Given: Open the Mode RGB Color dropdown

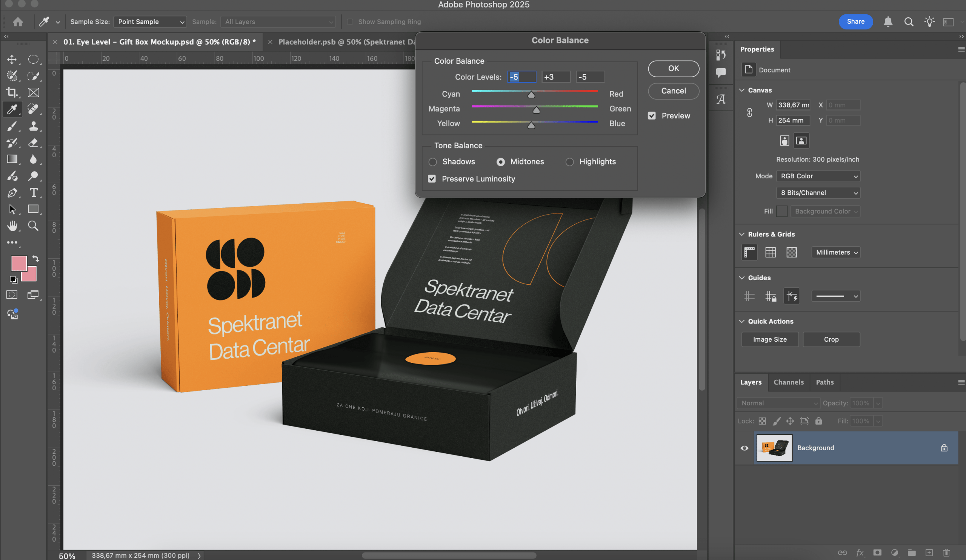Looking at the screenshot, I should tap(818, 176).
